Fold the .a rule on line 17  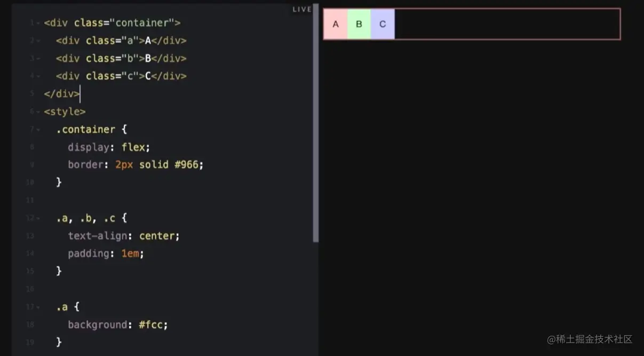[x=38, y=307]
